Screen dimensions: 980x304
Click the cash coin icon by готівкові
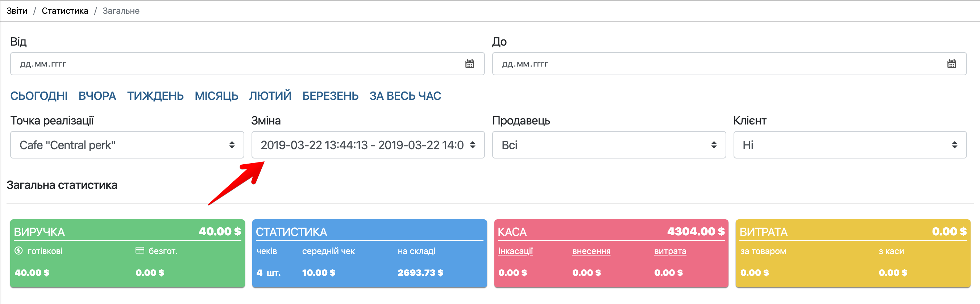coord(18,251)
